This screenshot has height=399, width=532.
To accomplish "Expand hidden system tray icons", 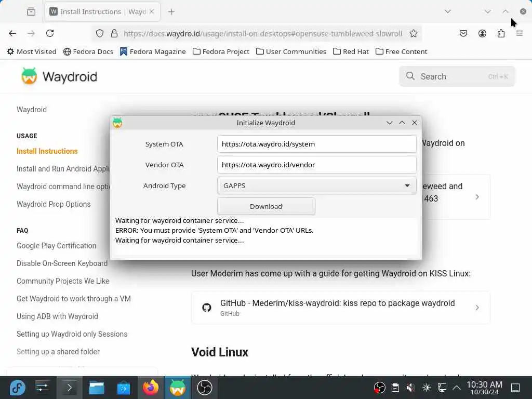I will click(457, 388).
